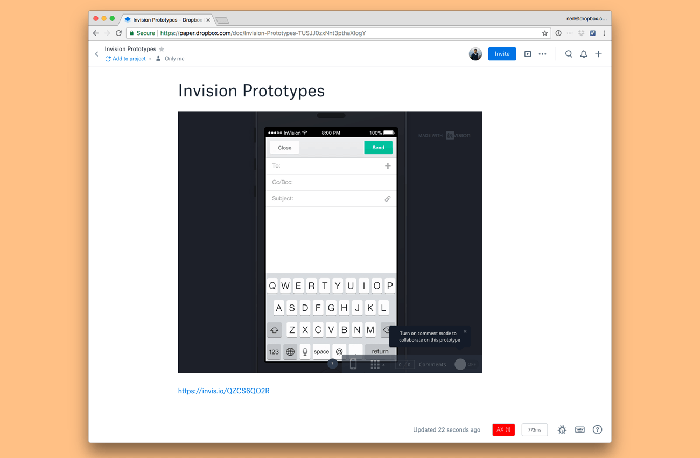Click the Paper back chevron beside doc title
Image resolution: width=700 pixels, height=458 pixels.
click(96, 54)
